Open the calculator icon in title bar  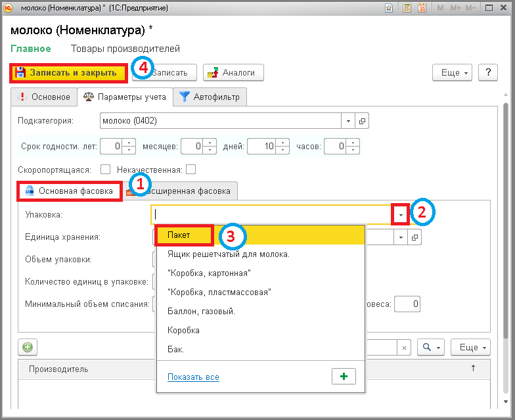pyautogui.click(x=407, y=8)
